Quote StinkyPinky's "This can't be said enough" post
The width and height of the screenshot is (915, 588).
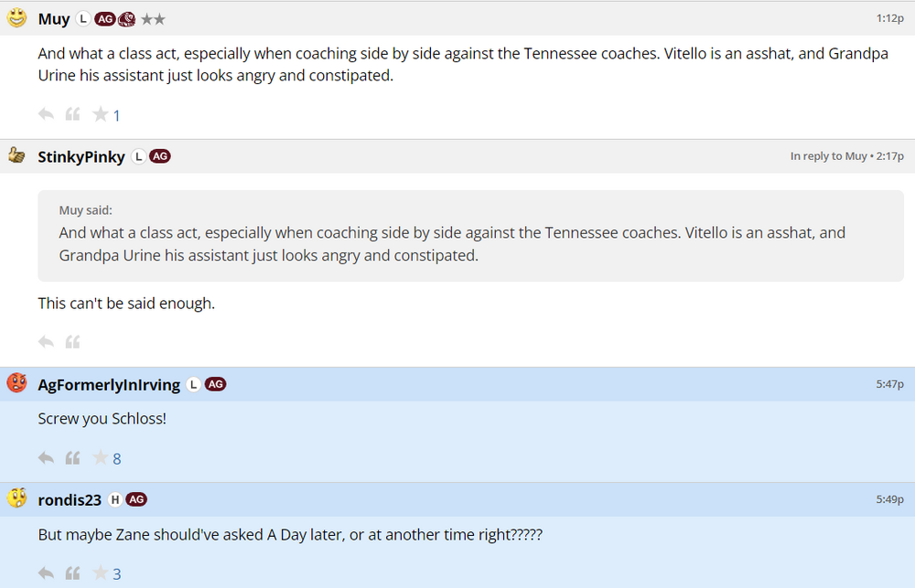coord(72,342)
